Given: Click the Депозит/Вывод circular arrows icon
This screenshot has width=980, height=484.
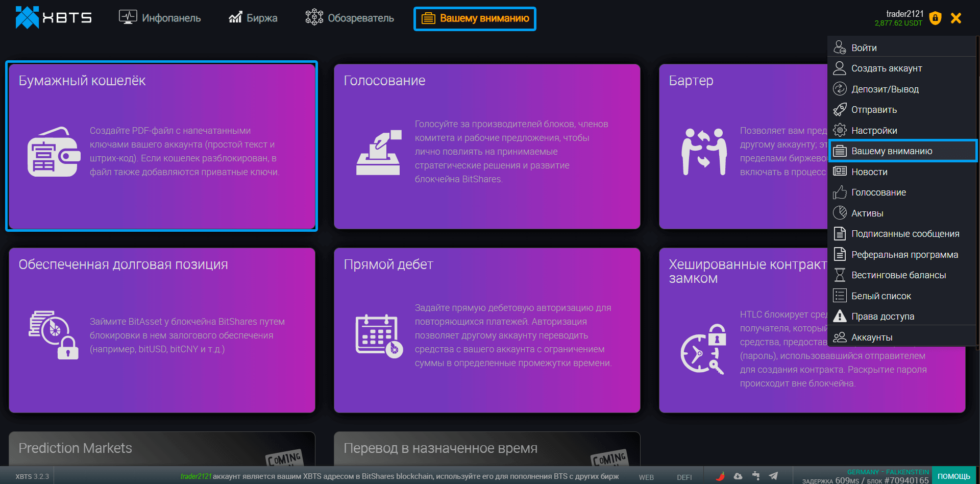Looking at the screenshot, I should point(840,89).
